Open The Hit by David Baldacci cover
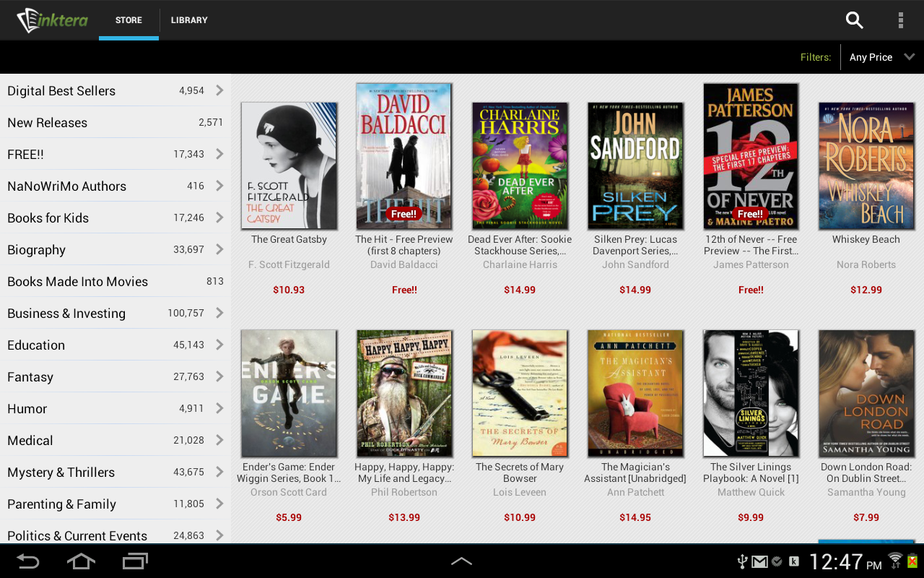The image size is (924, 578). tap(404, 156)
